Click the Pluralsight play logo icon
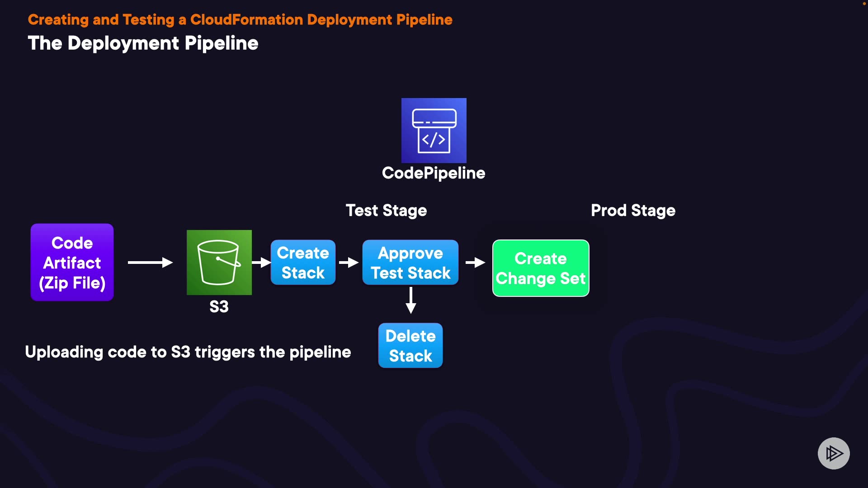This screenshot has height=488, width=868. tap(834, 453)
